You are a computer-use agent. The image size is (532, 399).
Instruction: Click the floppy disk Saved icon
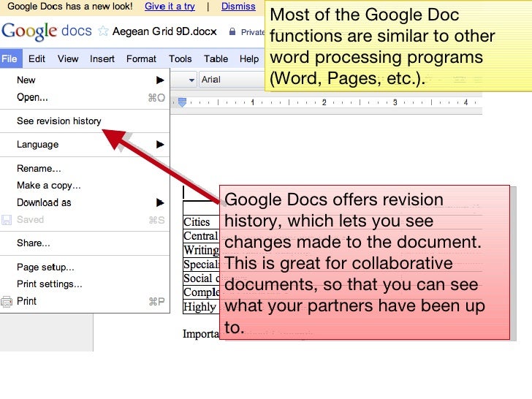click(7, 220)
